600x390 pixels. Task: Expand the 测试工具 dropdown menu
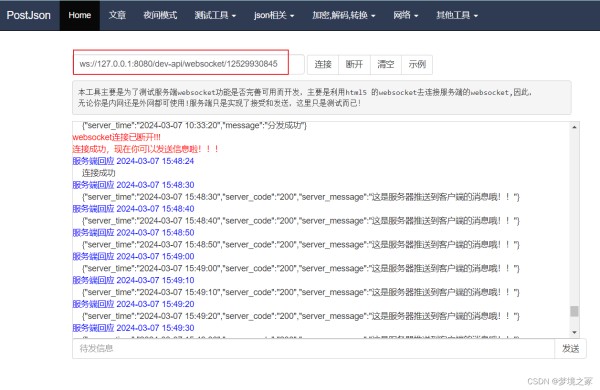click(215, 15)
